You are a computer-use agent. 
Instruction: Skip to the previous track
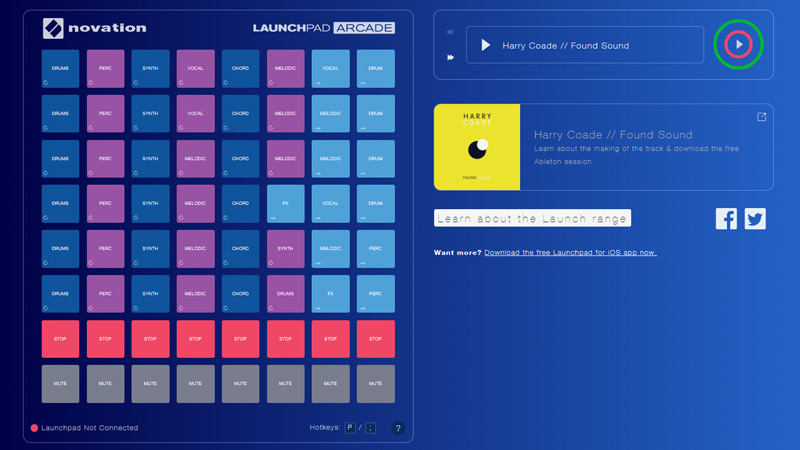(450, 32)
